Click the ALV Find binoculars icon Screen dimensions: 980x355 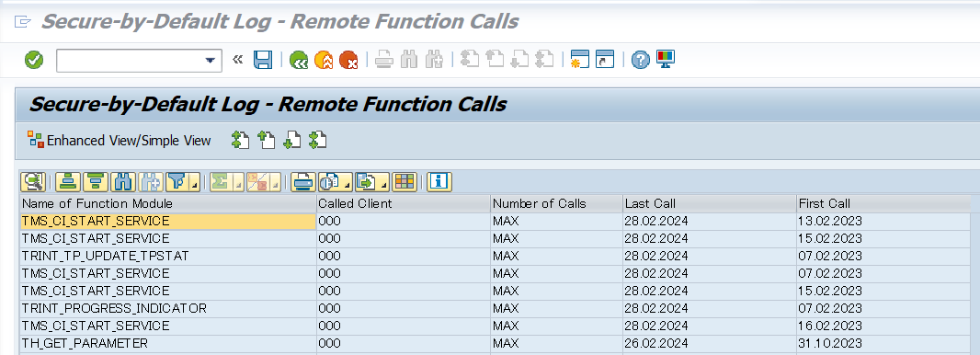(x=123, y=182)
